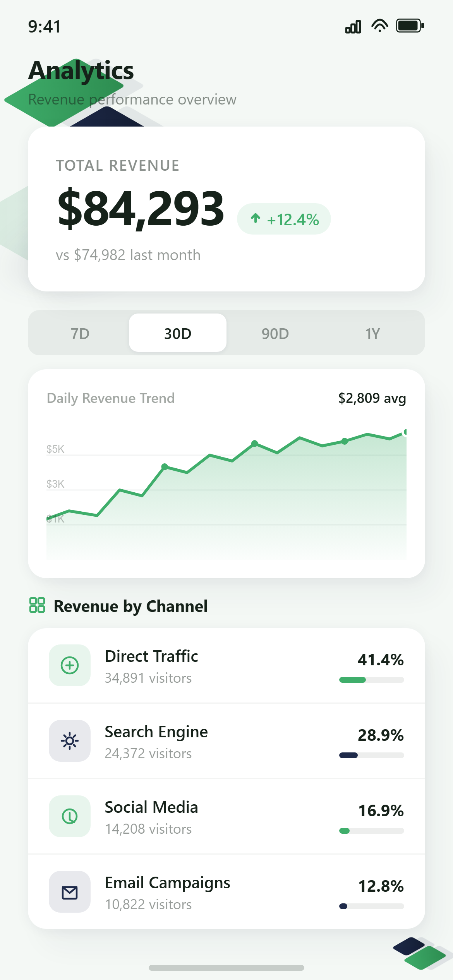Tap the $5K axis label

(x=55, y=449)
